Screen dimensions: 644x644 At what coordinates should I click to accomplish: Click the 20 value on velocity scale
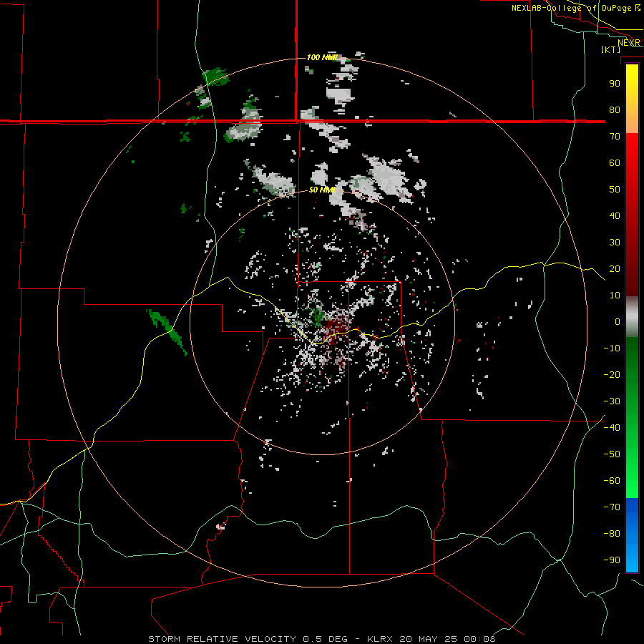615,269
